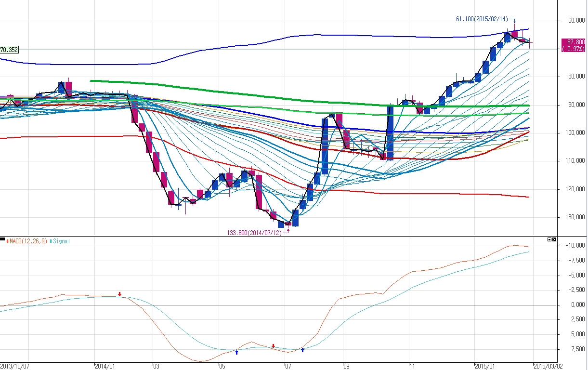Image resolution: width=588 pixels, height=370 pixels.
Task: Click the red sell arrow near 2014/06
Action: (274, 346)
